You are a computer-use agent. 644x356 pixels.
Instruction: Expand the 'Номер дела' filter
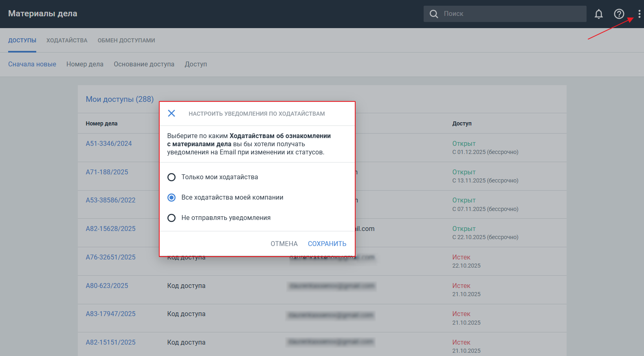click(x=85, y=64)
